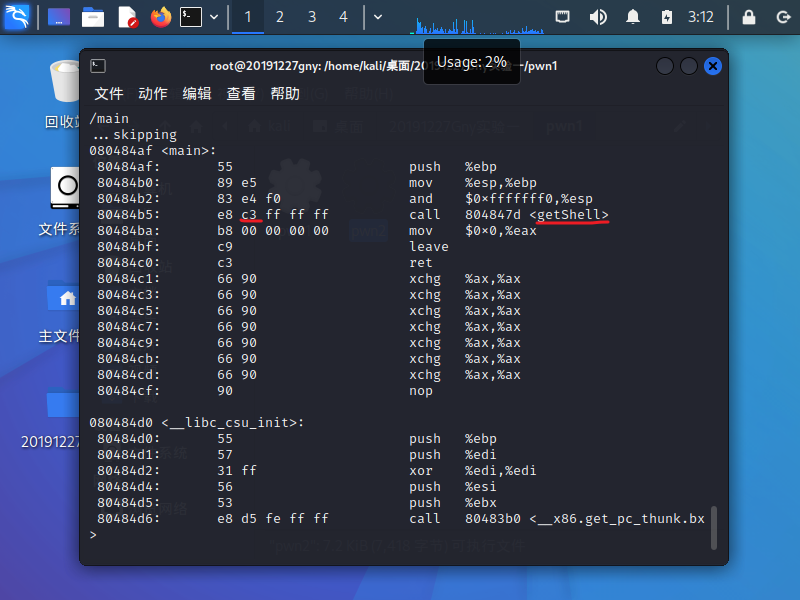Image resolution: width=800 pixels, height=600 pixels.
Task: Open the 帮助 menu
Action: click(x=285, y=93)
